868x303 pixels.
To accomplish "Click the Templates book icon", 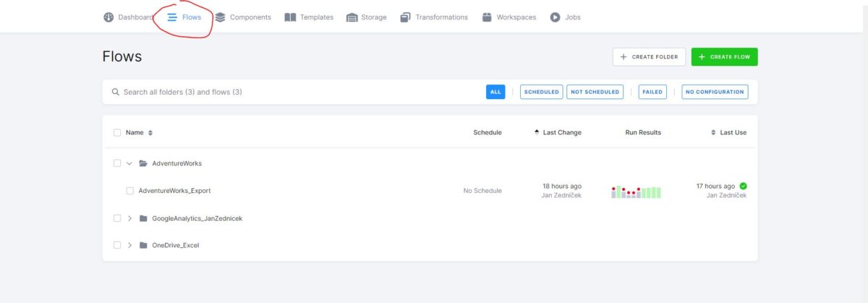I will [290, 17].
